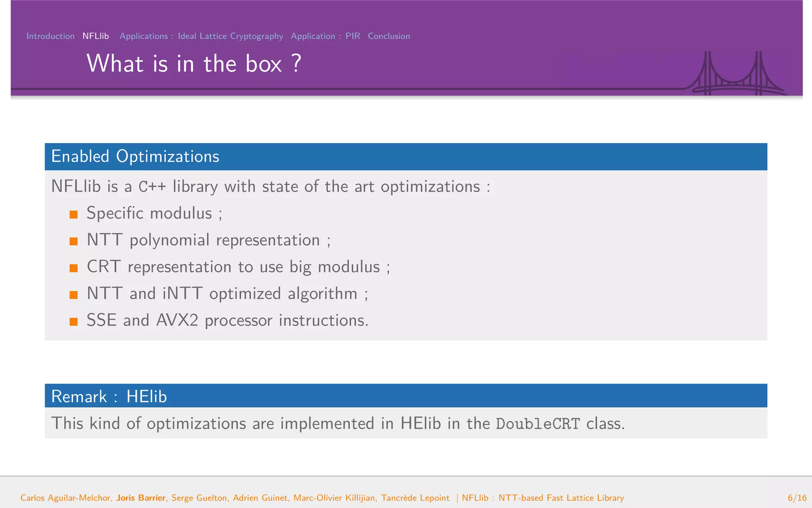Click the bullet beside SSE and AVX2 instructions
The image size is (812, 508).
[x=74, y=321]
